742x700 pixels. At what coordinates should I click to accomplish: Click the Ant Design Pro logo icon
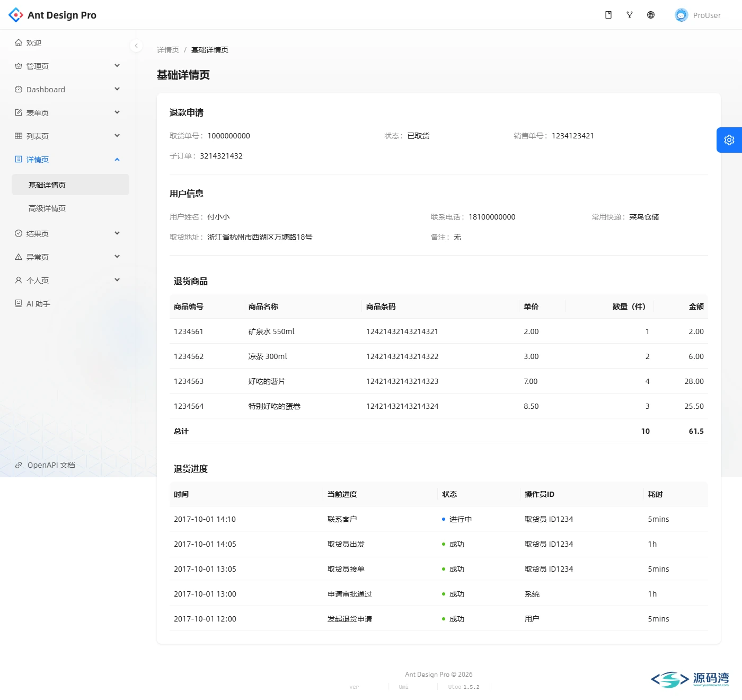16,15
